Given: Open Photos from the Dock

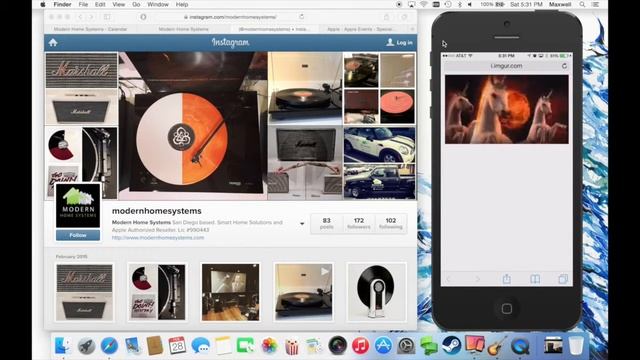Looking at the screenshot, I should point(269,346).
